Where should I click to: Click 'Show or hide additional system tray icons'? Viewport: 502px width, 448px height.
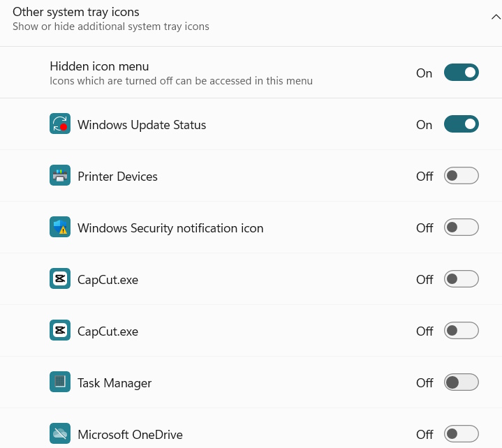click(x=111, y=27)
